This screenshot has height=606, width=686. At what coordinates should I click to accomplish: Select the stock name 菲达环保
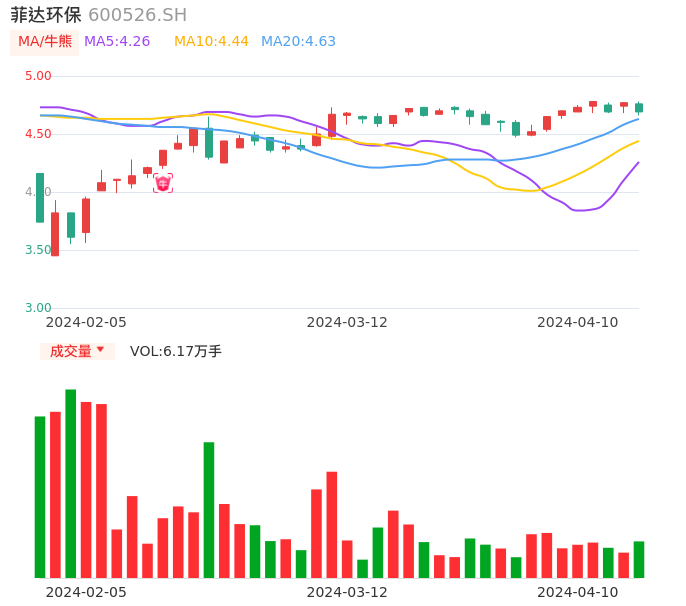(x=46, y=15)
